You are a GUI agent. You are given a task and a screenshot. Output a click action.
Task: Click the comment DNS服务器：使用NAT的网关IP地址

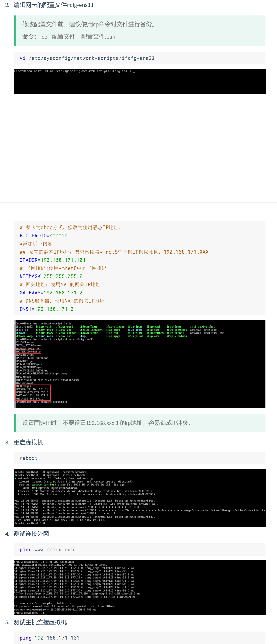tap(62, 301)
